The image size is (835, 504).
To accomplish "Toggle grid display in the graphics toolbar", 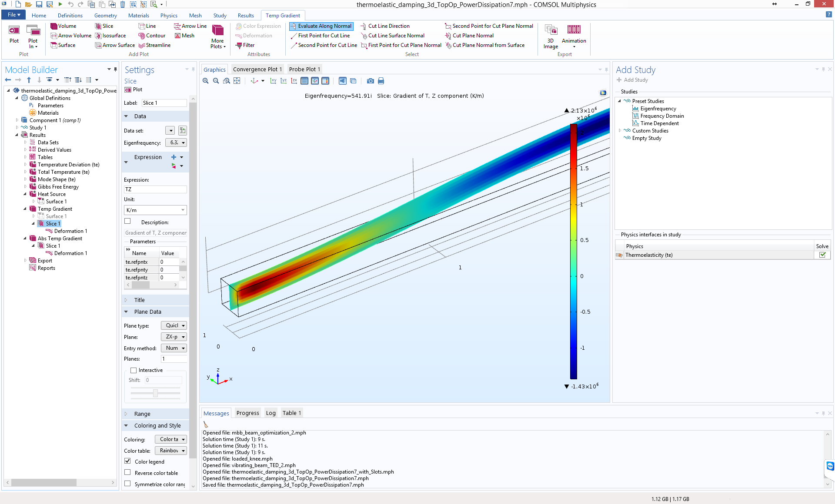I will tap(304, 81).
